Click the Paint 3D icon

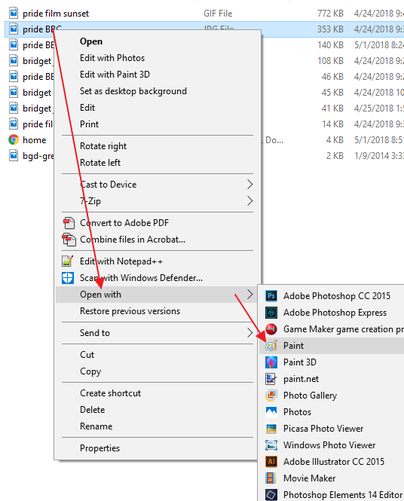point(271,362)
